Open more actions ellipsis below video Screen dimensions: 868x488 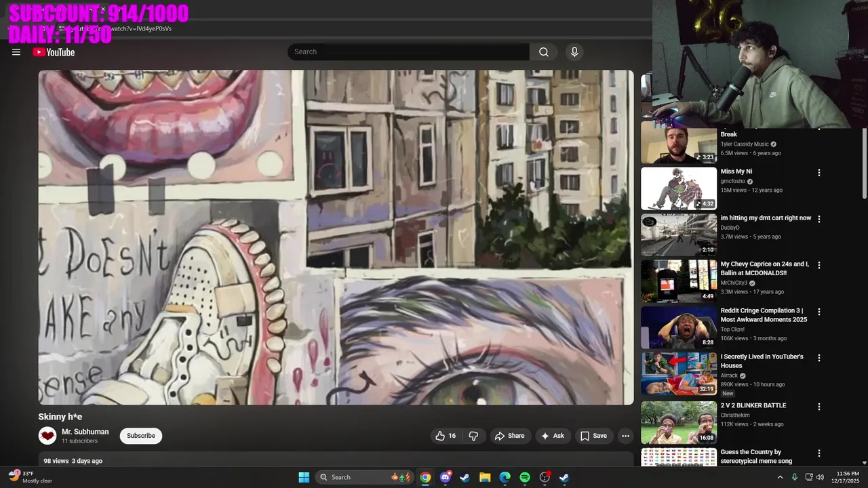pyautogui.click(x=625, y=436)
